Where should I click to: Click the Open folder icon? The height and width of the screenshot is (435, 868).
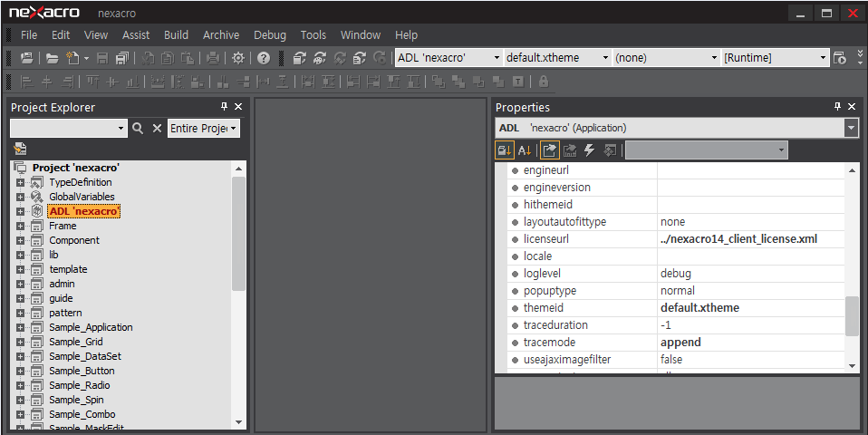click(x=52, y=58)
